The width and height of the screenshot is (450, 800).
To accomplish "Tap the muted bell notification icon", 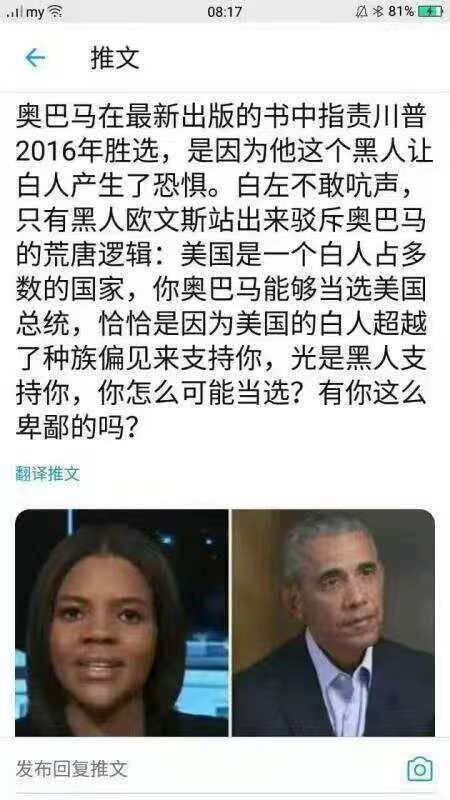I will click(362, 12).
